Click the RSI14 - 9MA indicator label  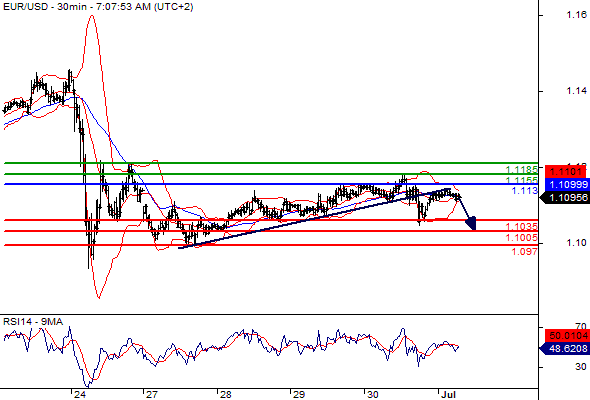(x=33, y=322)
